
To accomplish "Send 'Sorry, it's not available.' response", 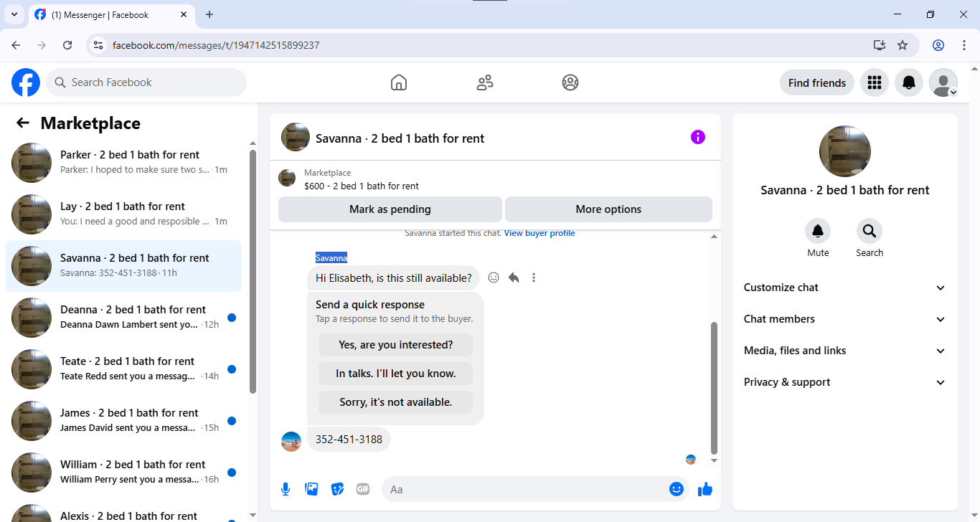I will point(396,402).
